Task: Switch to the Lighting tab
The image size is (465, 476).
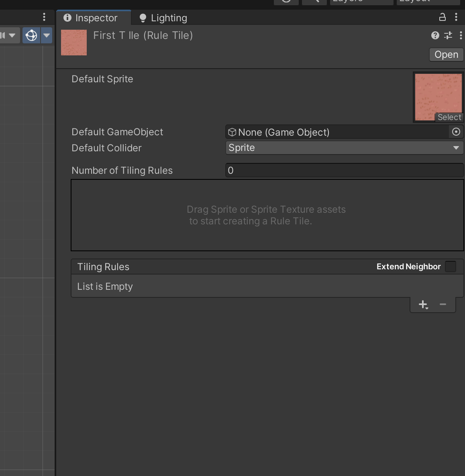Action: click(x=163, y=18)
